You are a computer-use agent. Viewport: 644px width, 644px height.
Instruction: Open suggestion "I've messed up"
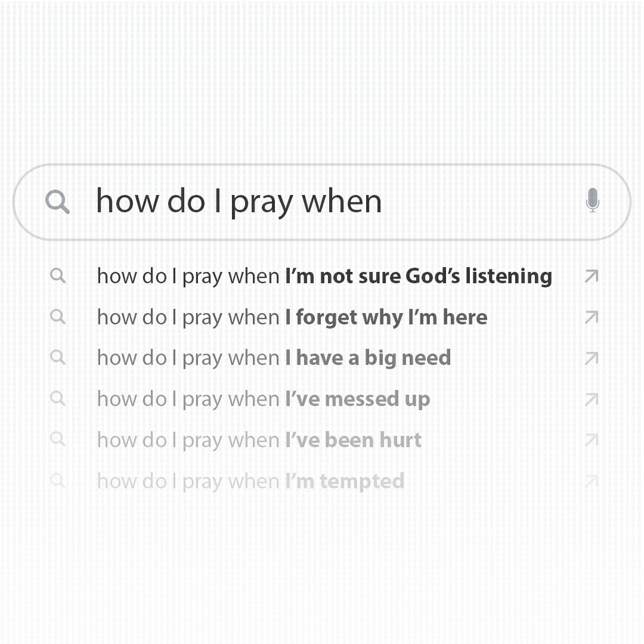(263, 399)
